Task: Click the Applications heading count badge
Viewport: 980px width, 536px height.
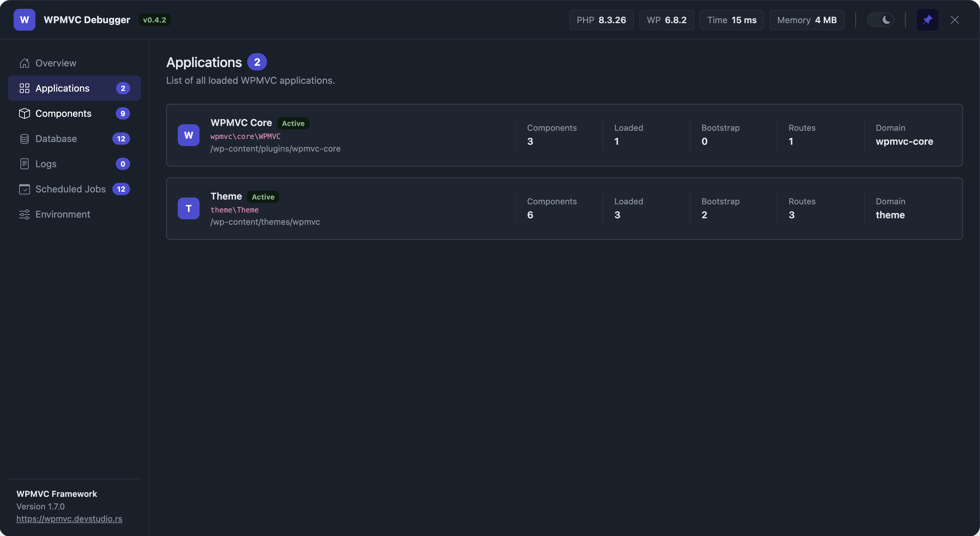Action: click(x=257, y=62)
